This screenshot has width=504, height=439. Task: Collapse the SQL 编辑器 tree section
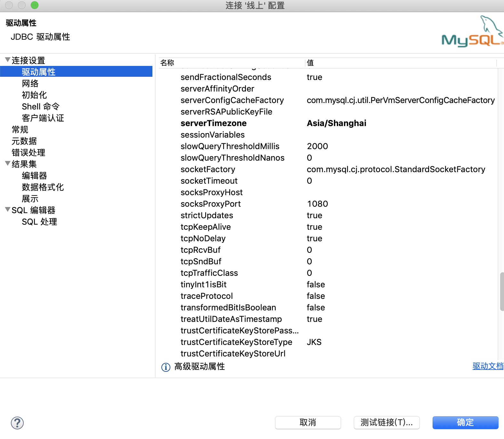8,210
